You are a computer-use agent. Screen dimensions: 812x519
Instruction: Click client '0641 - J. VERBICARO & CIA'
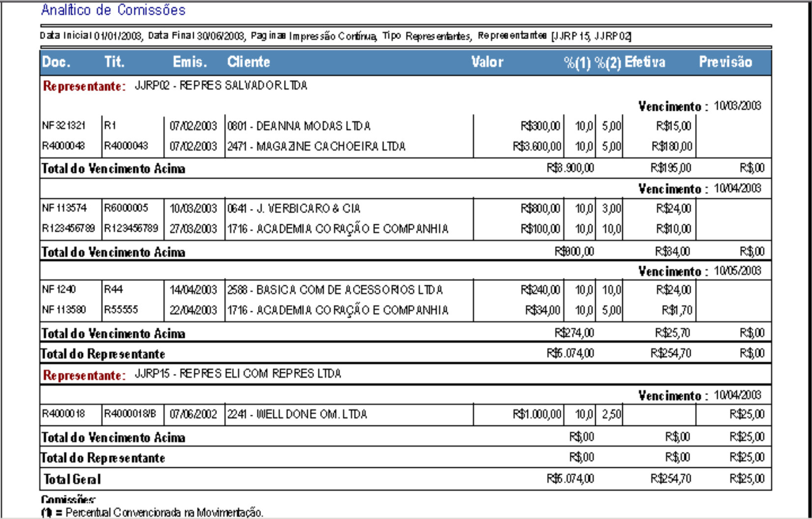294,209
